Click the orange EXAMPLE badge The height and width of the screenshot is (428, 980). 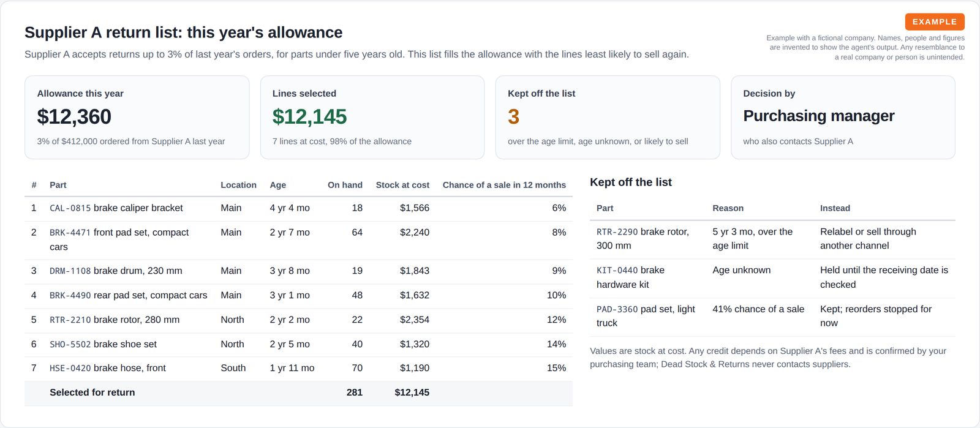click(x=935, y=22)
